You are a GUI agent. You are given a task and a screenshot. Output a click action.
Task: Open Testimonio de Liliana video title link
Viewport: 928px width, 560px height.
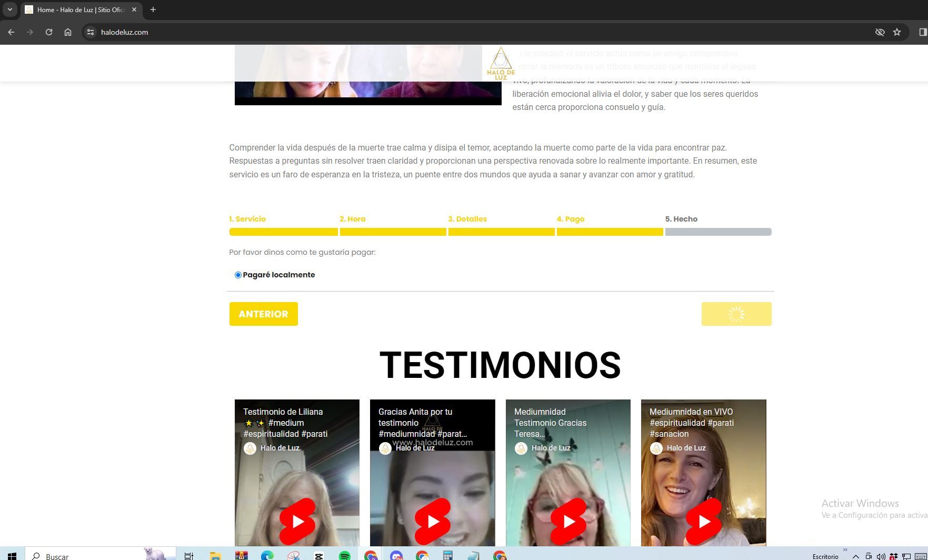click(x=285, y=423)
